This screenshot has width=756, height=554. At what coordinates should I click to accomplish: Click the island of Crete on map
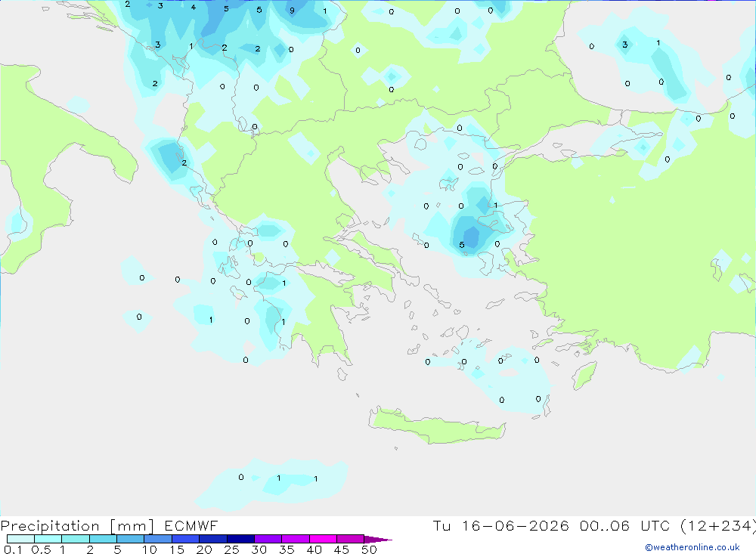(x=437, y=426)
